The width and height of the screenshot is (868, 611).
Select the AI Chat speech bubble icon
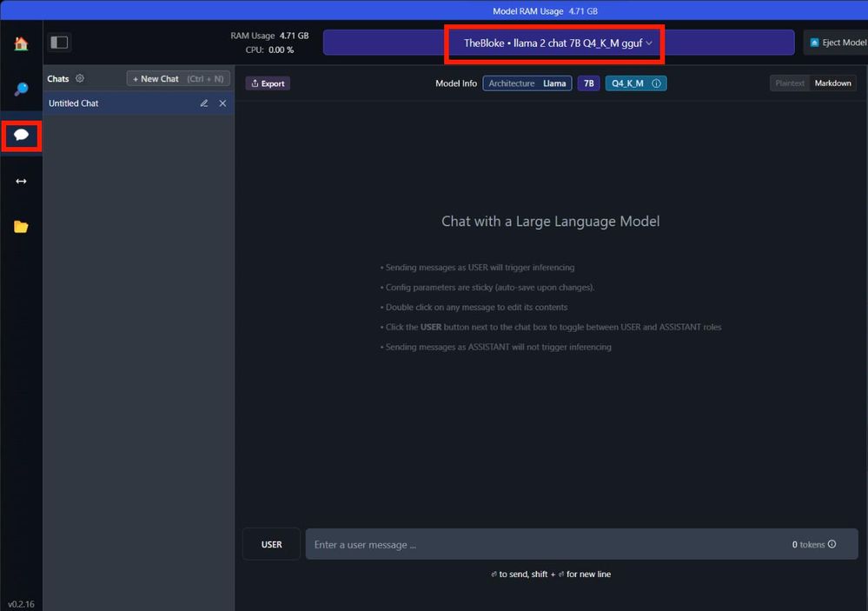coord(22,135)
